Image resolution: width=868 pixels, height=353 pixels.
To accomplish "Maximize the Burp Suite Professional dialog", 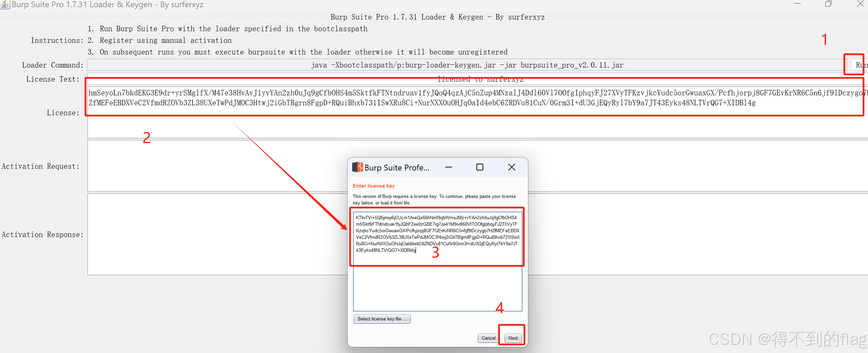I will (x=480, y=167).
